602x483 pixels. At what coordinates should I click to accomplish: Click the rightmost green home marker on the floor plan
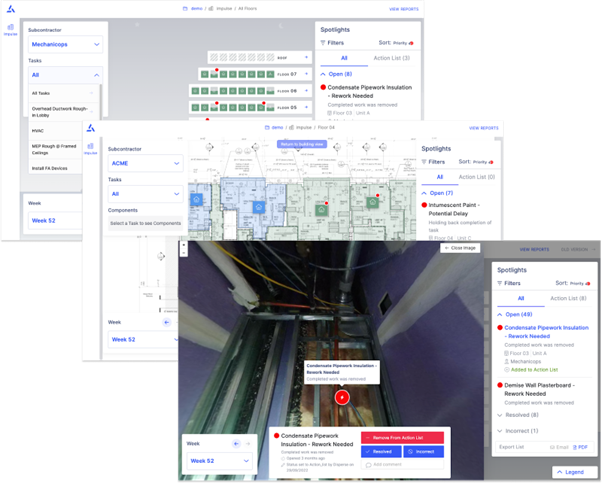(372, 202)
